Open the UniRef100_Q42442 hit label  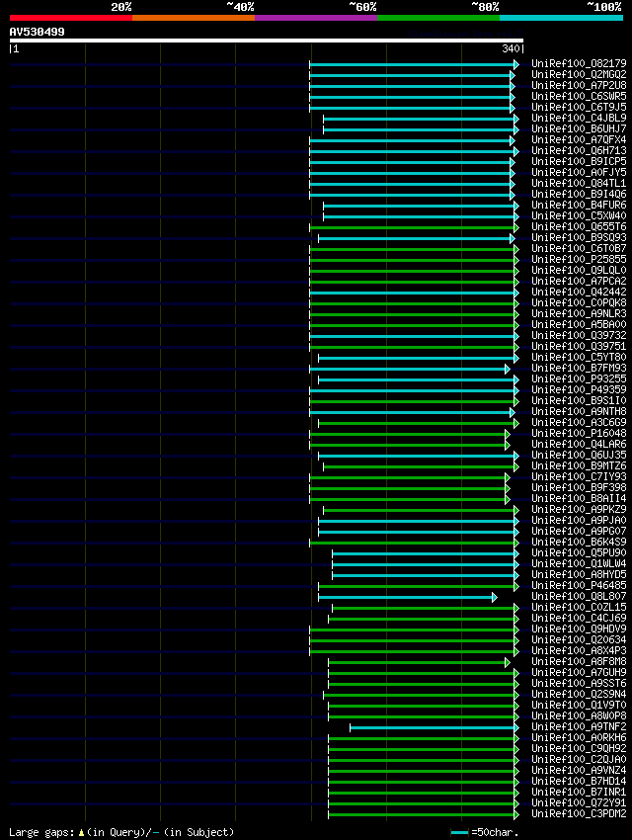click(x=579, y=292)
